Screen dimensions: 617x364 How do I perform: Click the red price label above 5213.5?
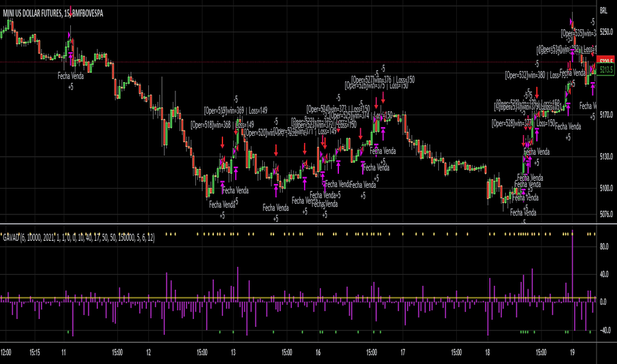606,61
